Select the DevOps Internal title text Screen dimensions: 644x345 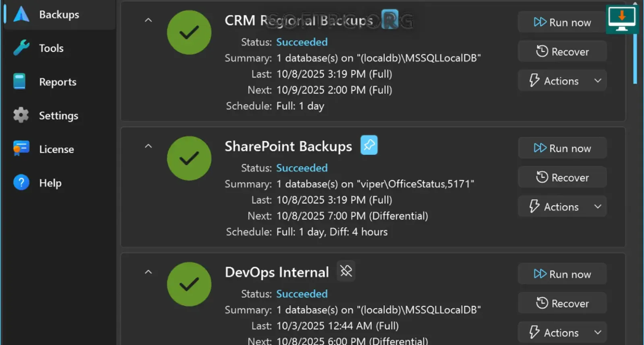[277, 272]
